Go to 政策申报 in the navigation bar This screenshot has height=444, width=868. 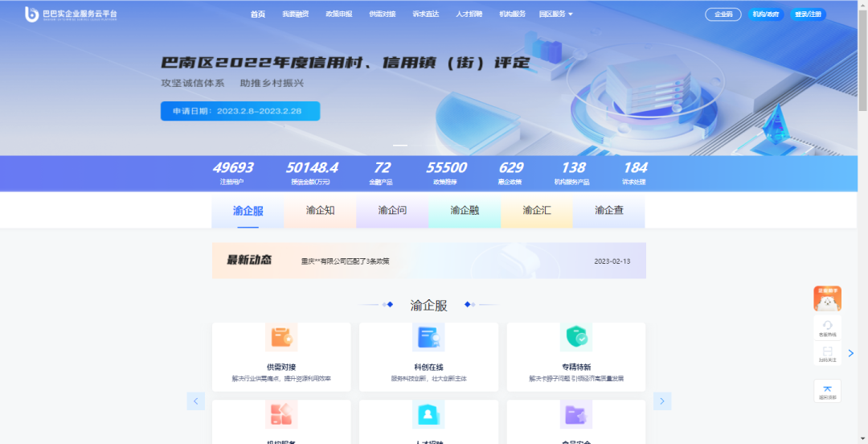click(338, 14)
